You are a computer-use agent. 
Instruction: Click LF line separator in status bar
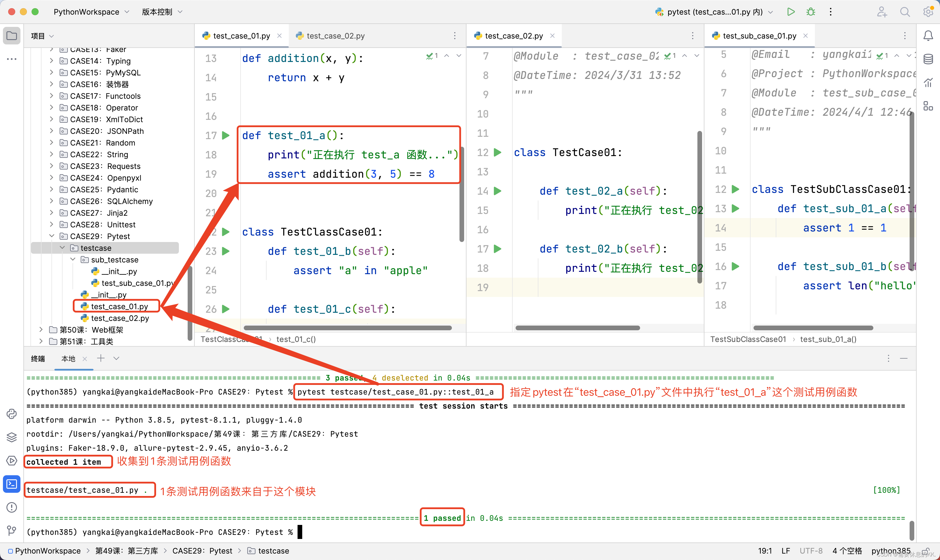click(x=786, y=551)
